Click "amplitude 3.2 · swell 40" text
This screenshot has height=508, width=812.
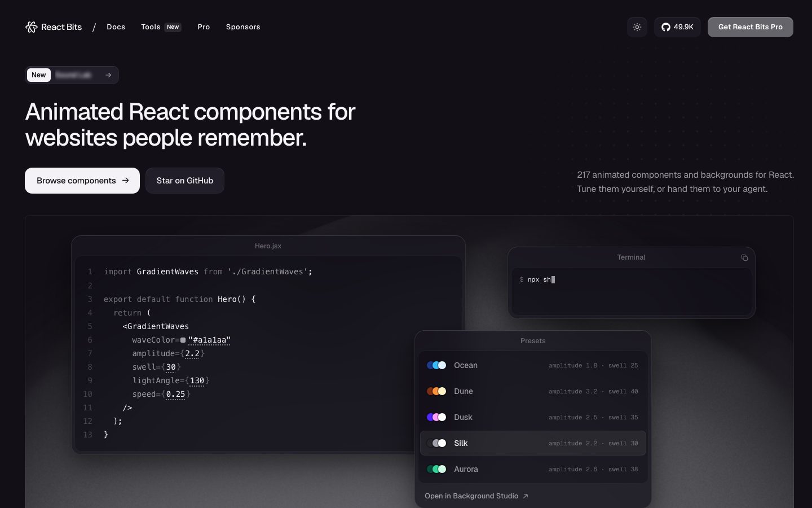(x=593, y=391)
